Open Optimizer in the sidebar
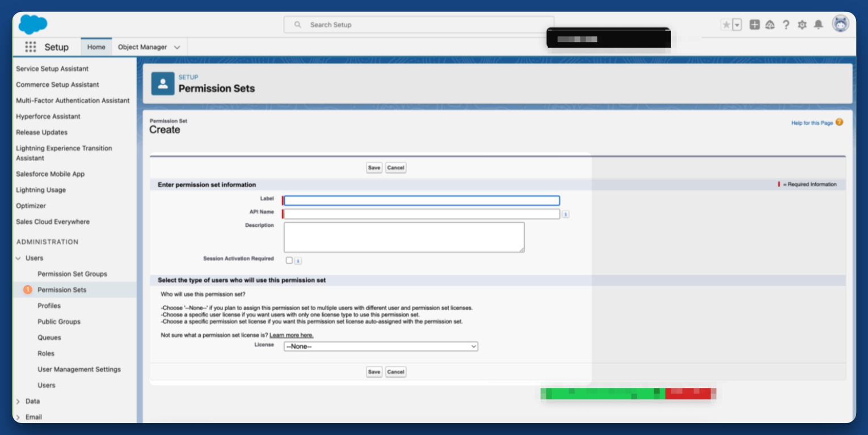 pyautogui.click(x=31, y=206)
